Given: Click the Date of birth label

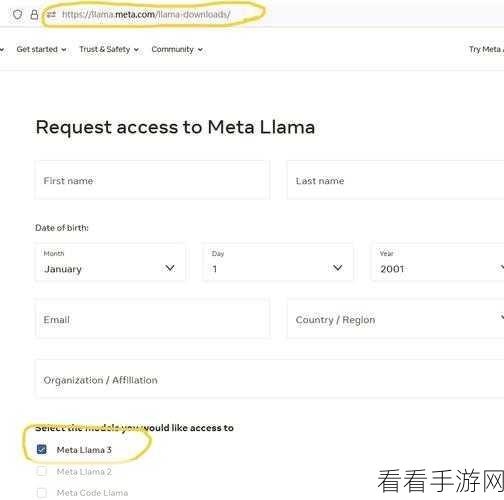Looking at the screenshot, I should [62, 228].
